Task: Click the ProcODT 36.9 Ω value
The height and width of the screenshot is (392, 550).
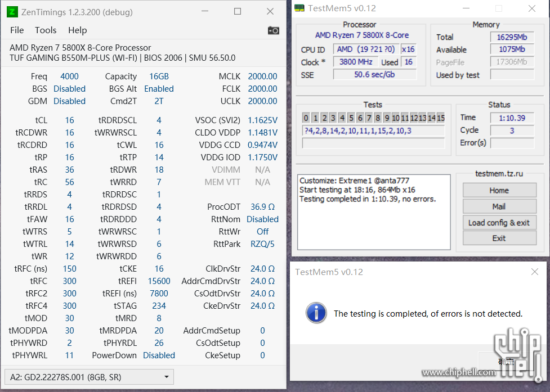Action: coord(262,206)
